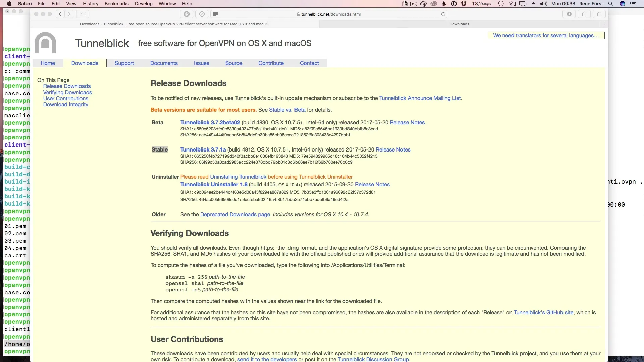
Task: Show all tabs overview
Action: (599, 14)
